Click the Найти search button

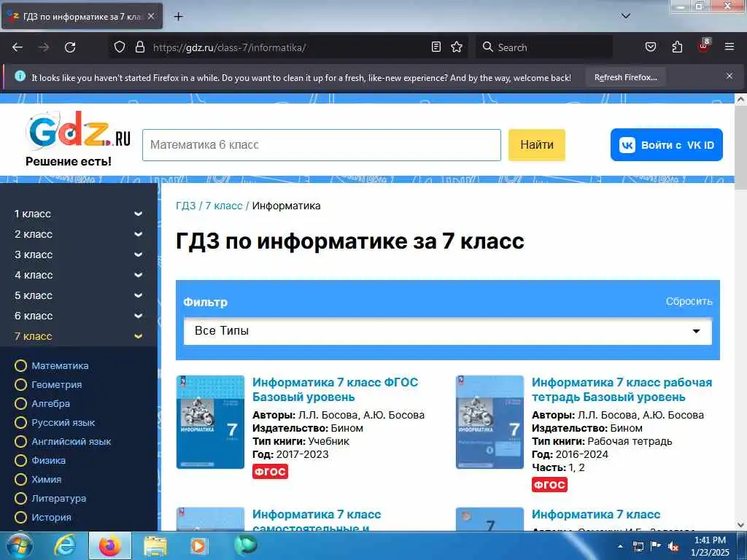537,145
